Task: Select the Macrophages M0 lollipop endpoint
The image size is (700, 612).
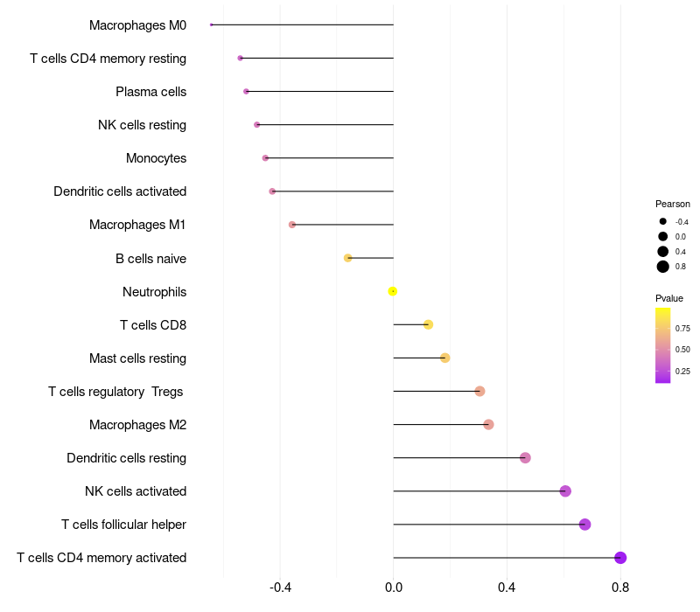Action: (x=212, y=24)
